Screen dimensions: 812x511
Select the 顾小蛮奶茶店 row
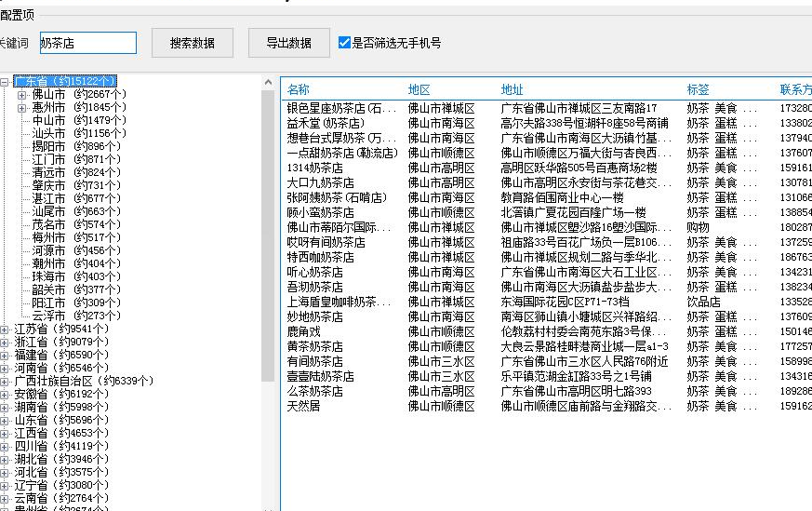pyautogui.click(x=546, y=212)
